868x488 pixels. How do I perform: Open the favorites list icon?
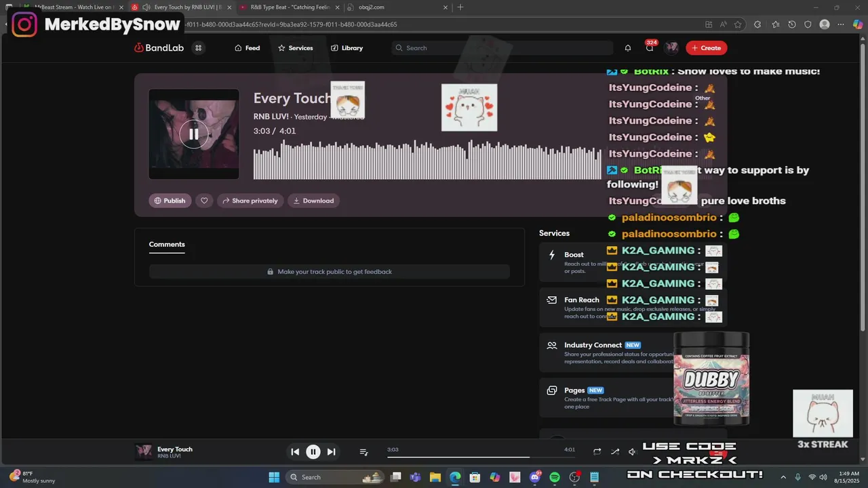[775, 24]
